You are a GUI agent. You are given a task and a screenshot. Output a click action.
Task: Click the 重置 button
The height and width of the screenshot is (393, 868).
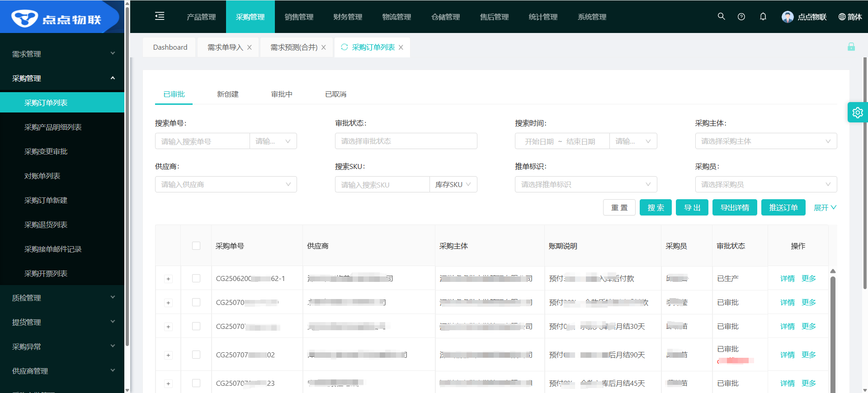[619, 207]
